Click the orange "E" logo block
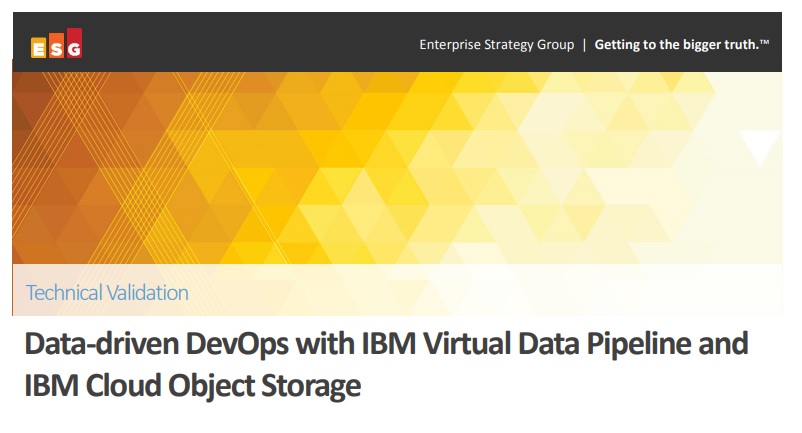The height and width of the screenshot is (433, 802). click(39, 48)
